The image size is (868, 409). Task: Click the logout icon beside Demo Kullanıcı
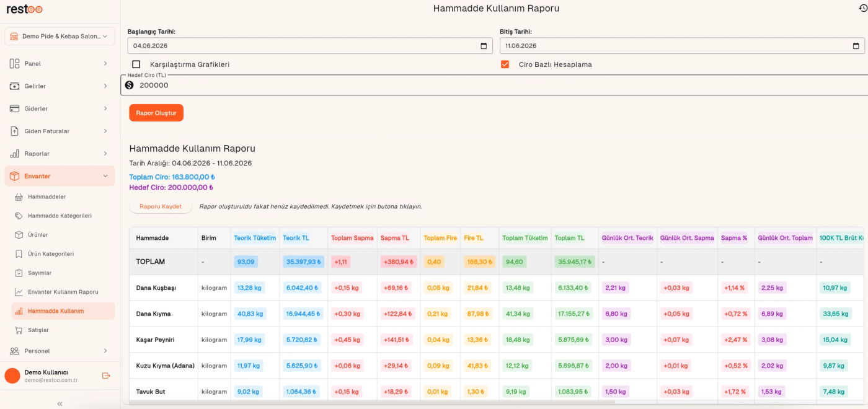[x=106, y=376]
